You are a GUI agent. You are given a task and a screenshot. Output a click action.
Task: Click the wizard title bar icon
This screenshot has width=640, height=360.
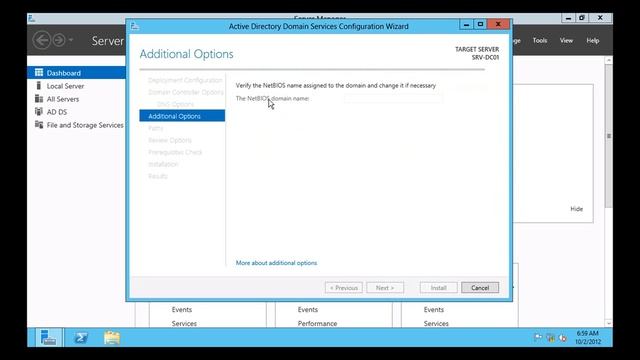click(135, 27)
